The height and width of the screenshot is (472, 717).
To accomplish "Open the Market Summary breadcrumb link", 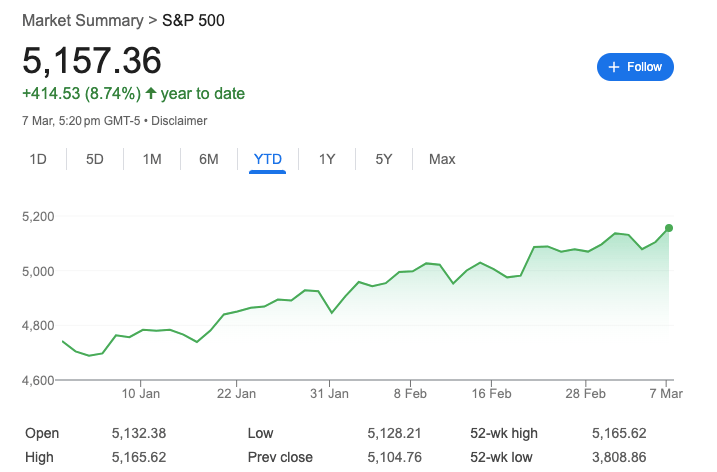I will 83,21.
